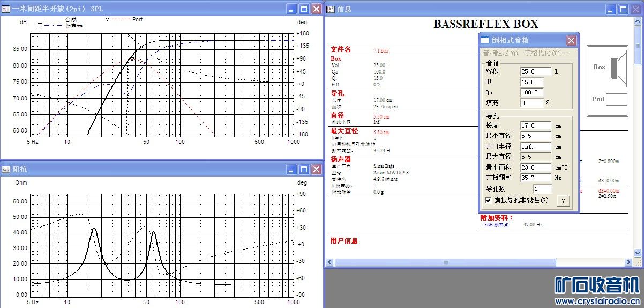The image size is (644, 308).
Task: Minimize the 阻抗 window
Action: 291,170
